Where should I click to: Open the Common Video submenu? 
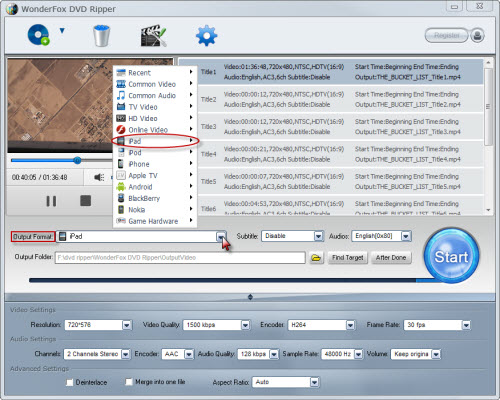[x=155, y=84]
